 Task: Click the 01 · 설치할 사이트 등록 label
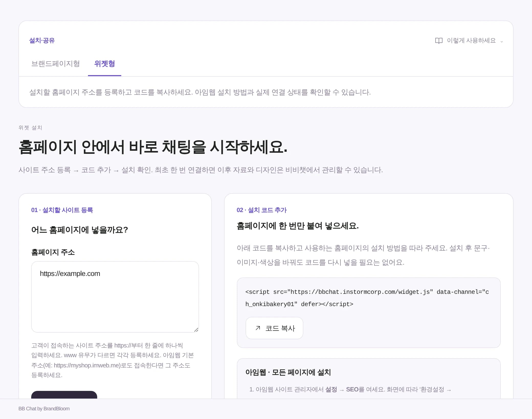62,210
